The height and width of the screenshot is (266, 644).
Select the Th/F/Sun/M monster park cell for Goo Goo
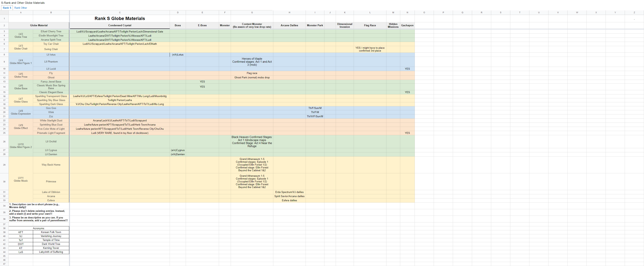tap(315, 108)
